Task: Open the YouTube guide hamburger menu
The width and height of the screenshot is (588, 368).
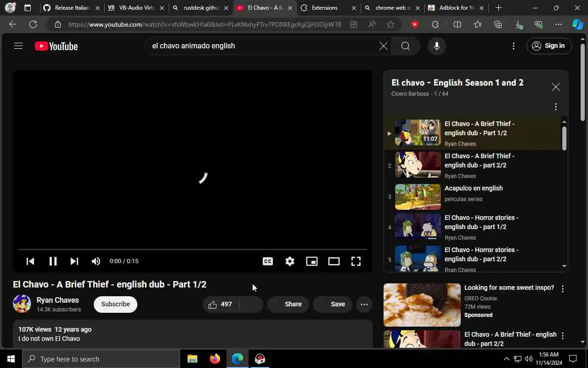Action: coord(18,46)
